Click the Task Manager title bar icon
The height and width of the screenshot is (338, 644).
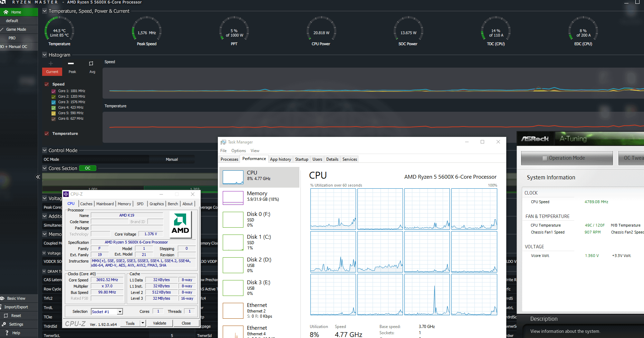pos(223,142)
